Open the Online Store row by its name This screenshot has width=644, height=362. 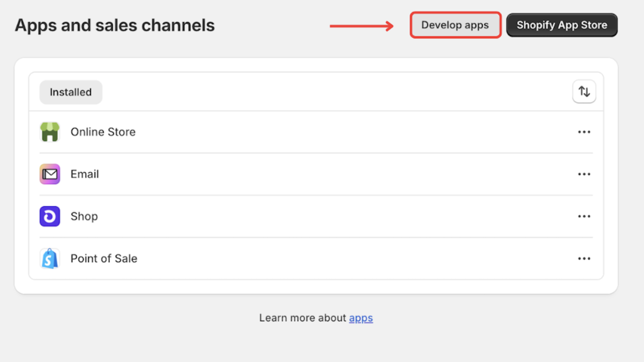coord(103,132)
